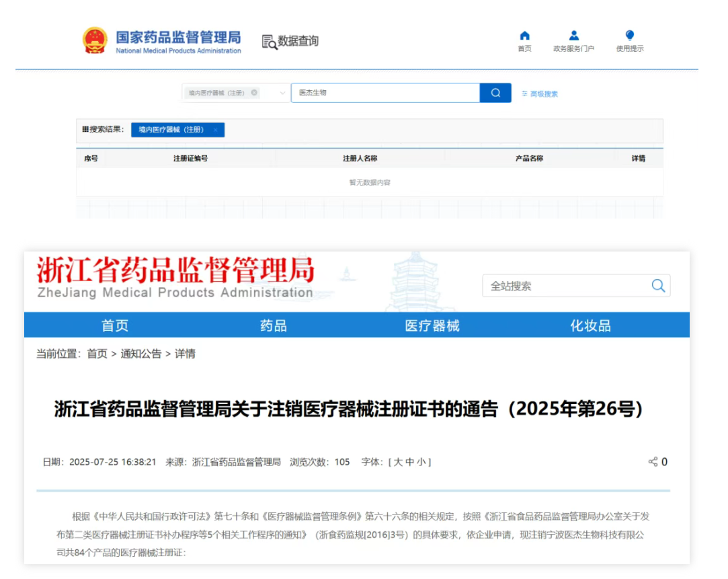Screen dimensions: 728x579
Task: Click the blue magnifier search button
Action: click(x=495, y=93)
